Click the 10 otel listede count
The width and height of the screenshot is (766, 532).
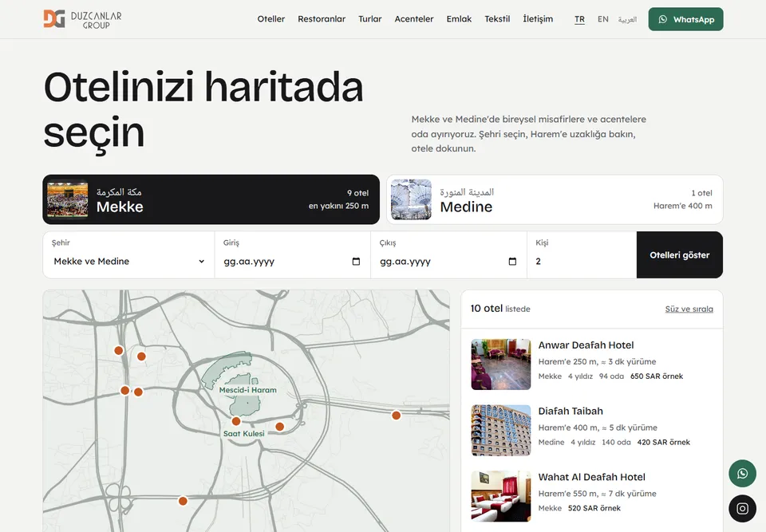pos(500,308)
